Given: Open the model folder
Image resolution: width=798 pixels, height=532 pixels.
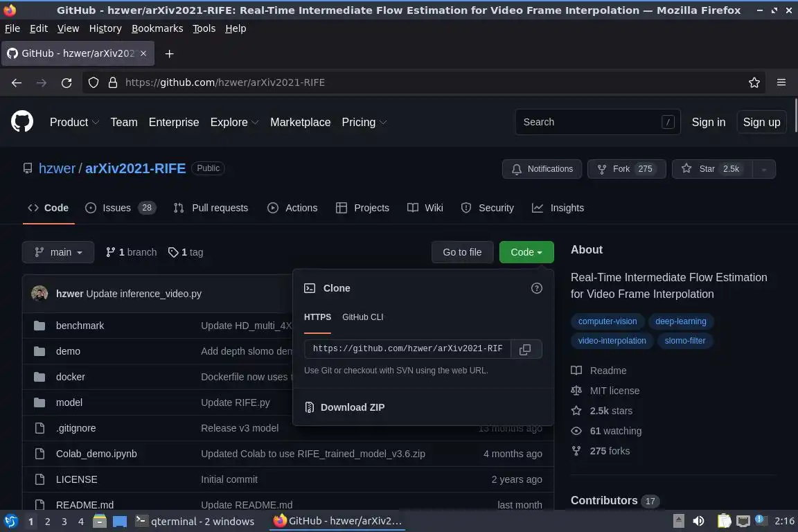Looking at the screenshot, I should [69, 402].
